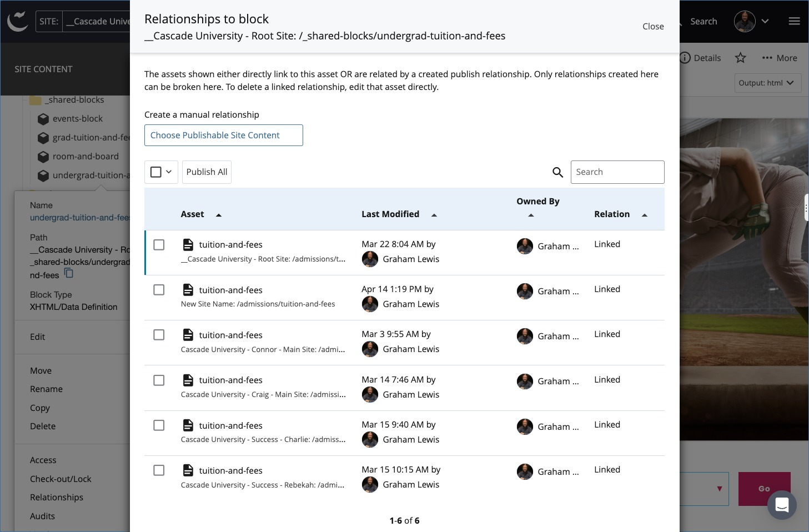Open the Output: html dropdown
Viewport: 809px width, 532px height.
click(768, 83)
